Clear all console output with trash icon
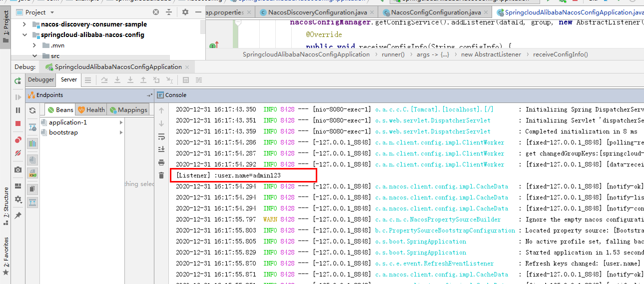644x284 pixels. coord(161,175)
